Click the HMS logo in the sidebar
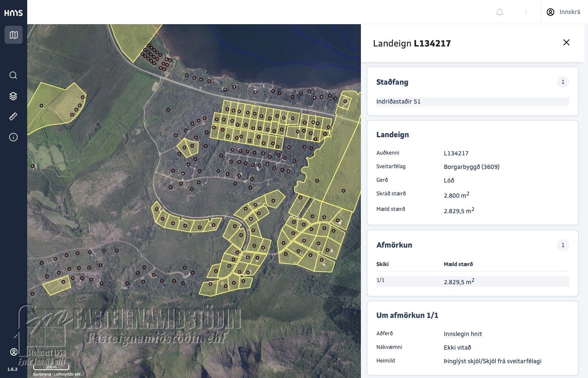The height and width of the screenshot is (378, 588). click(x=13, y=13)
